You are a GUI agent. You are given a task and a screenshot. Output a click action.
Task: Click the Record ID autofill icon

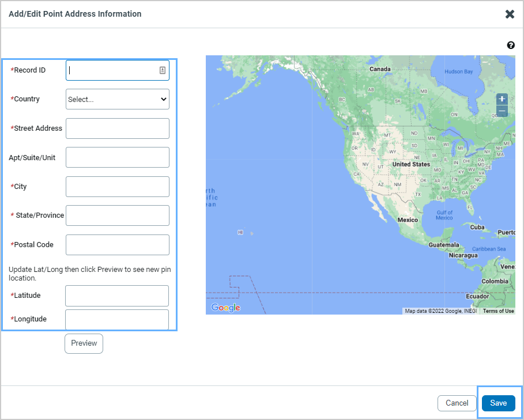point(163,70)
